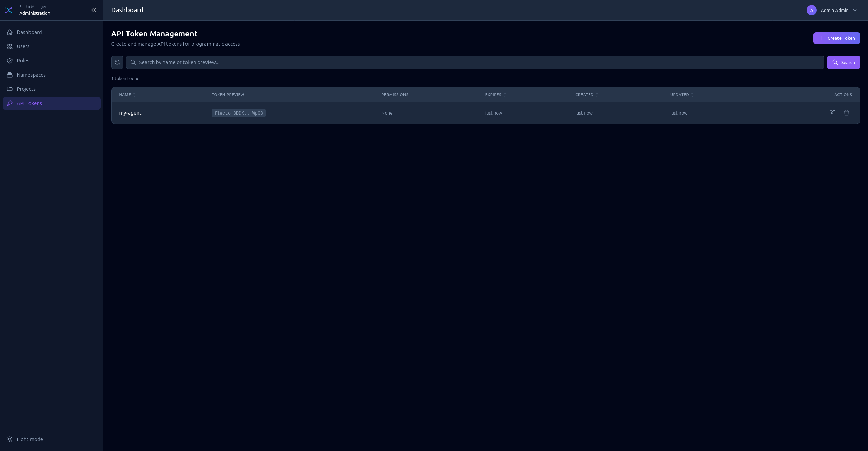Click the Dashboard home icon
Viewport: 868px width, 451px height.
[x=10, y=32]
